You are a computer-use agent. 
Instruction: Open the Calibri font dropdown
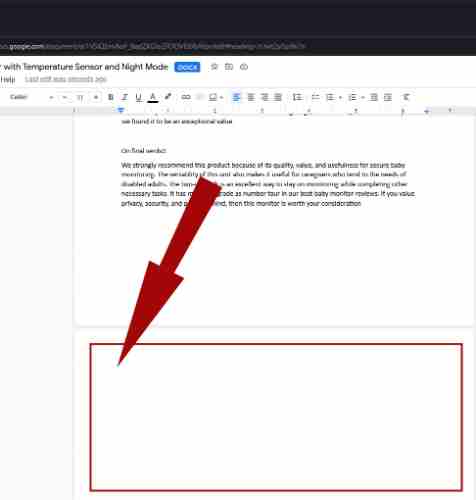tap(31, 97)
